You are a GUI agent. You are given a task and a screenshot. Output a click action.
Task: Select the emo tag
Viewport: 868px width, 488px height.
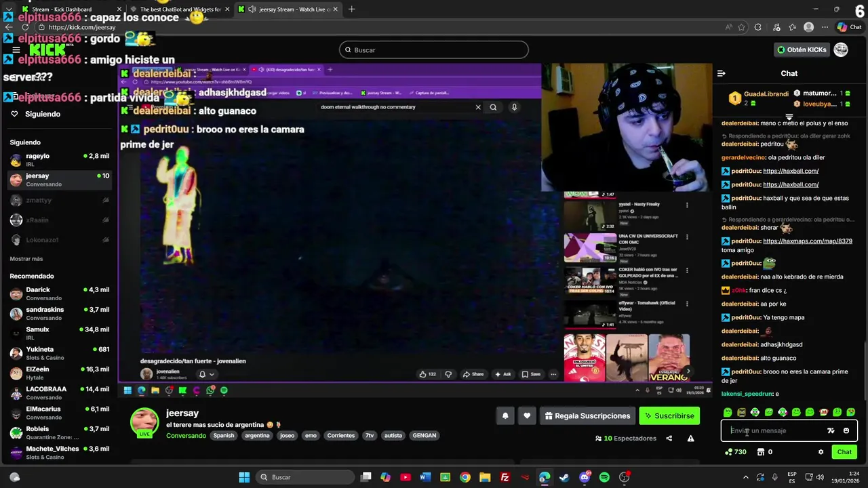point(311,435)
